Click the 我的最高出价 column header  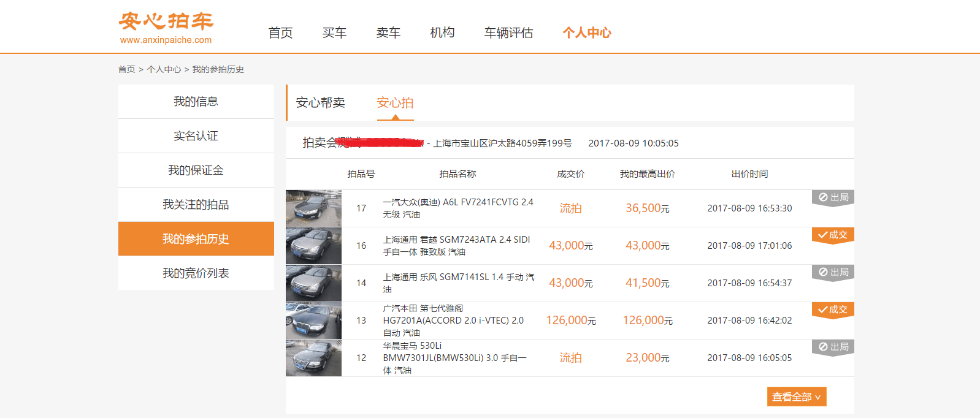(648, 174)
